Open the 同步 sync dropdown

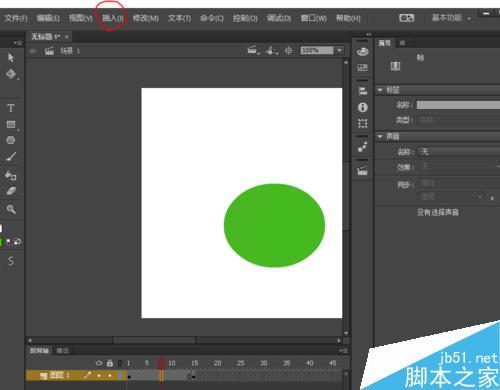click(x=459, y=183)
